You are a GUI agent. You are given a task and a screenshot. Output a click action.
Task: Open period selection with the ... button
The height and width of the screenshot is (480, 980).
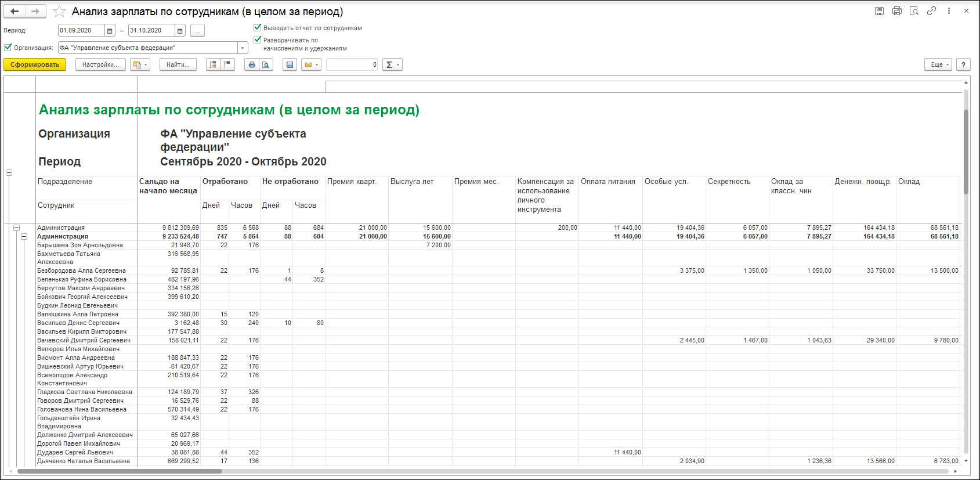tap(197, 31)
